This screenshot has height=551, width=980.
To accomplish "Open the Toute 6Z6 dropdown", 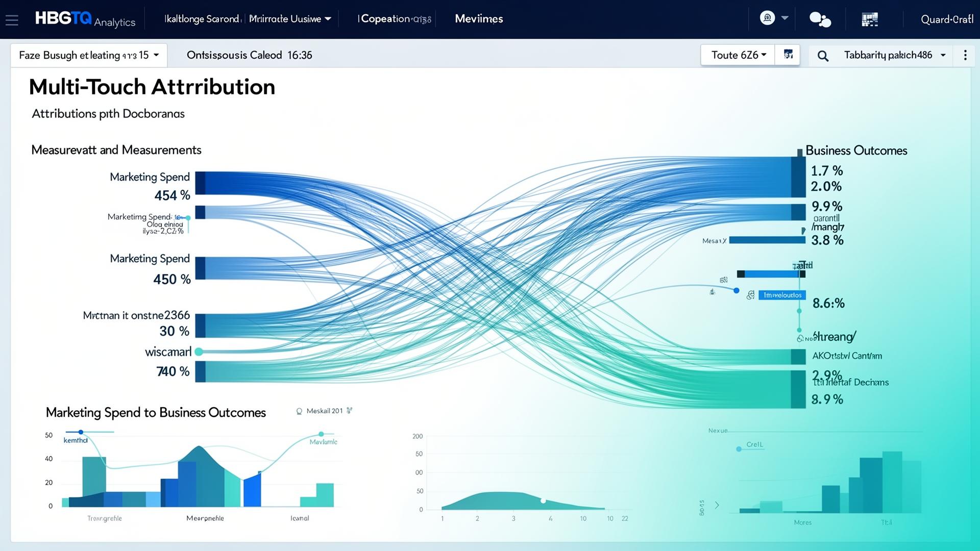I will coord(738,55).
